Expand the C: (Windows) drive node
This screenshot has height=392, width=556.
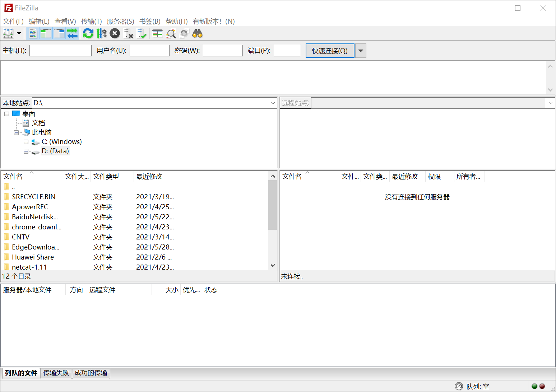coord(26,142)
